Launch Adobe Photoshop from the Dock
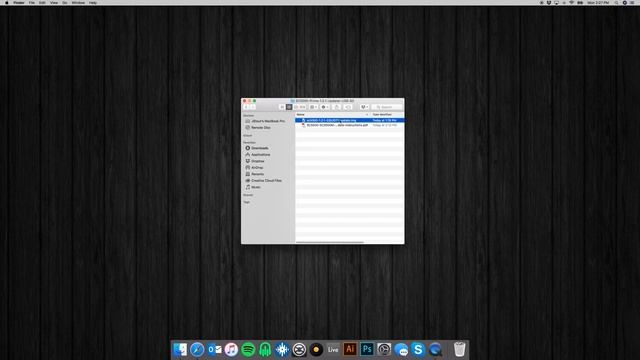Image resolution: width=640 pixels, height=360 pixels. (367, 350)
